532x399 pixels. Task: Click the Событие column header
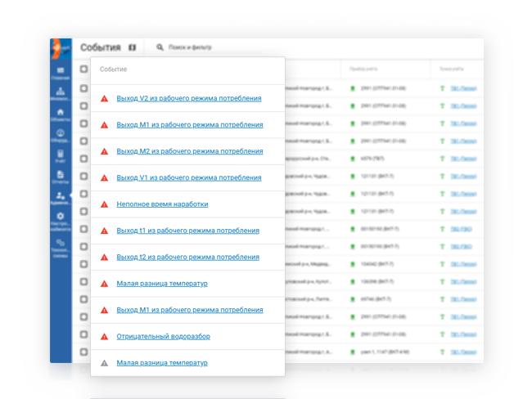coord(113,69)
